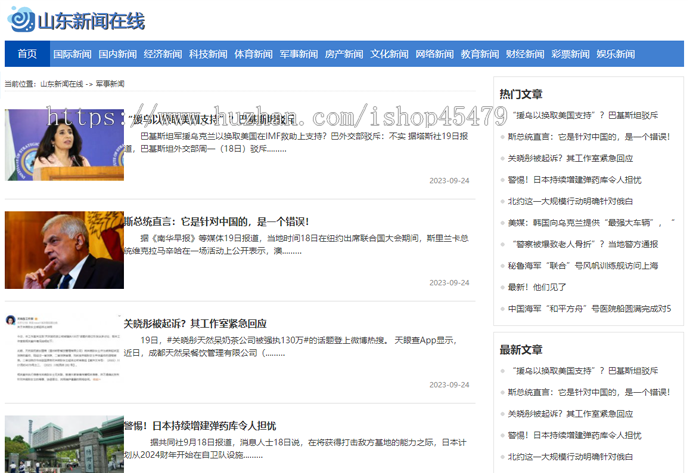Open 最新文章 link 斯总统直言
Screen dimensions: 689x473
pos(589,393)
